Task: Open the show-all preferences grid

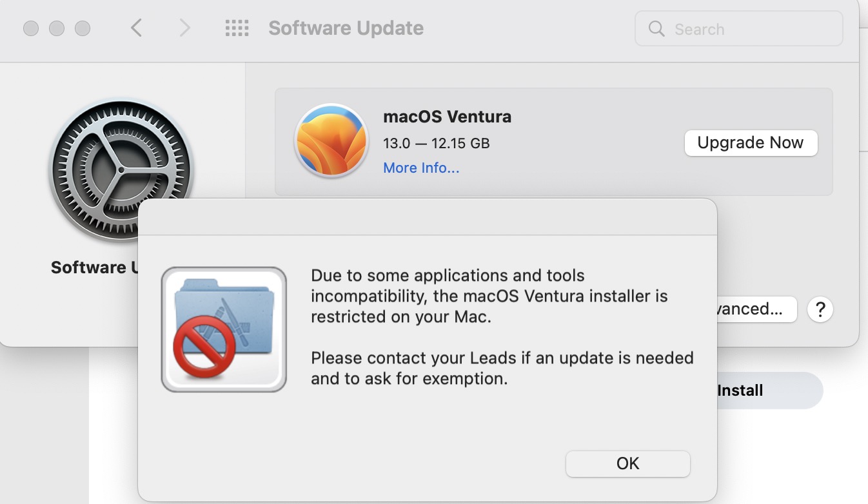Action: [x=237, y=28]
